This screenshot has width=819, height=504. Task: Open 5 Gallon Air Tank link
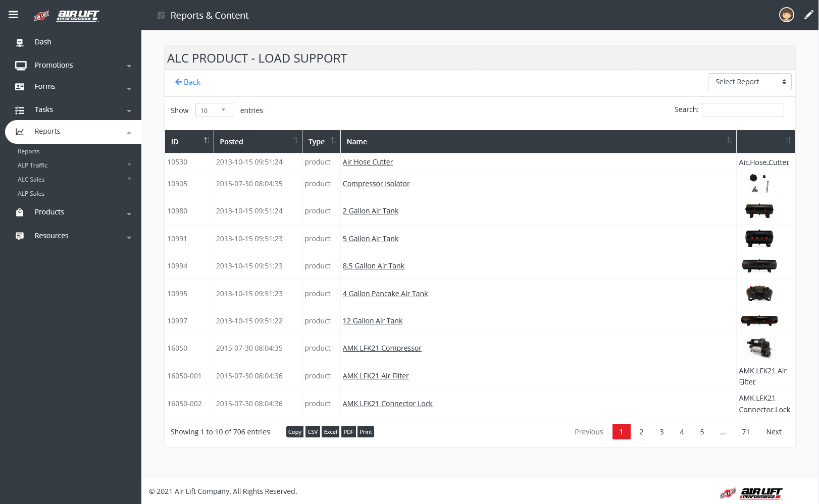(x=371, y=239)
